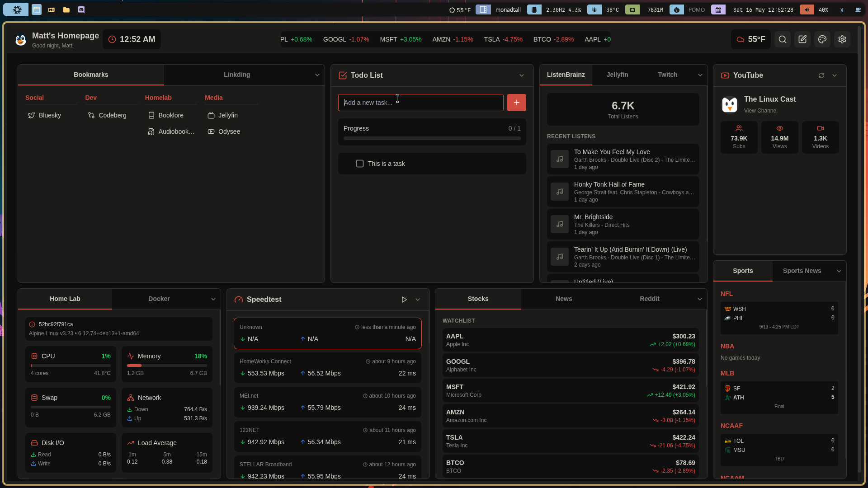Click the Odysee bookmark icon

pyautogui.click(x=211, y=132)
